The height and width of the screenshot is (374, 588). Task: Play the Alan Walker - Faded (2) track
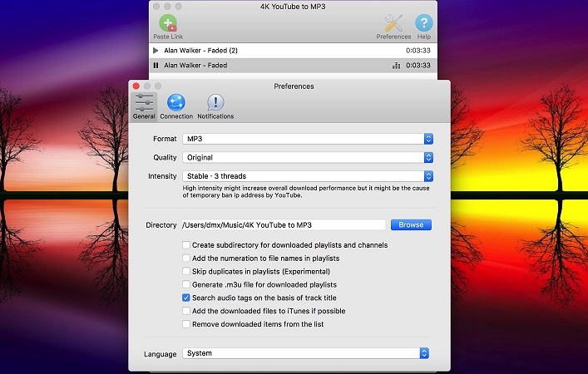point(156,51)
